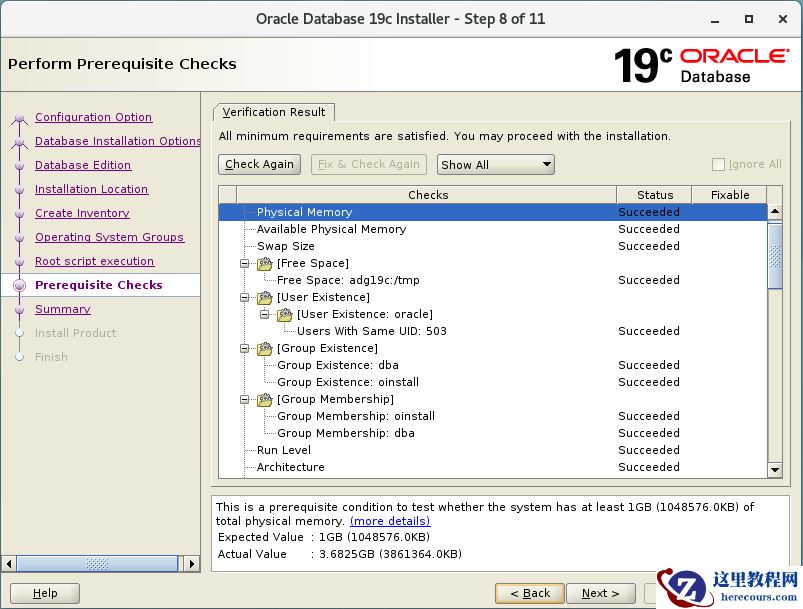Select the Run Level check row
The image size is (803, 609).
[x=493, y=450]
